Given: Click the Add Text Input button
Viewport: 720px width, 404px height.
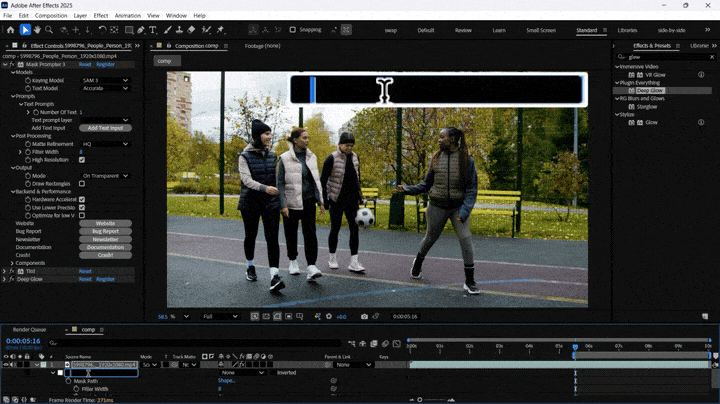Looking at the screenshot, I should point(104,128).
